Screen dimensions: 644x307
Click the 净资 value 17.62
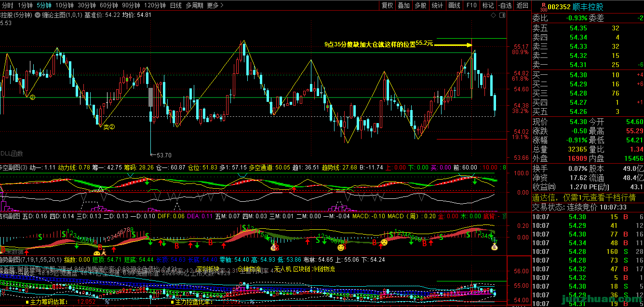click(578, 178)
